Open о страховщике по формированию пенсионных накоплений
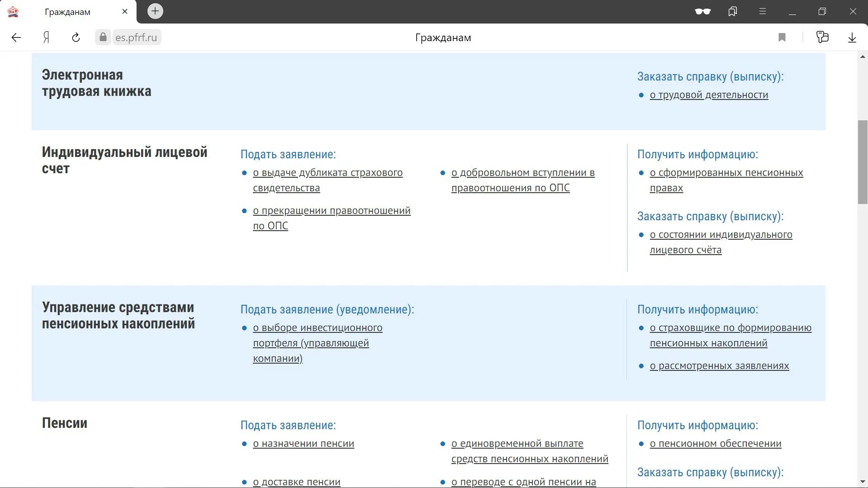Image resolution: width=868 pixels, height=488 pixels. click(730, 336)
